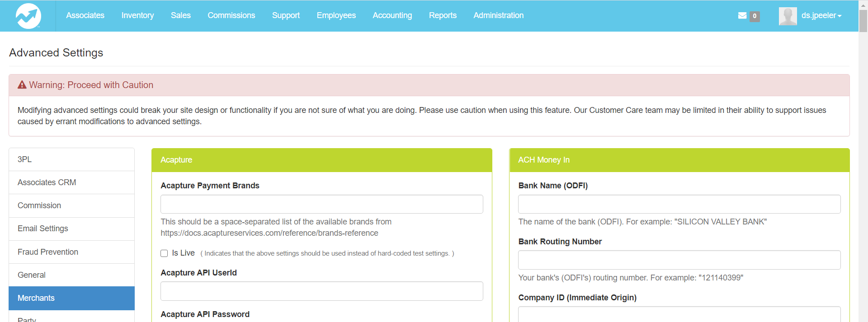This screenshot has width=868, height=322.
Task: Select the Merchants sidebar item
Action: (x=71, y=298)
